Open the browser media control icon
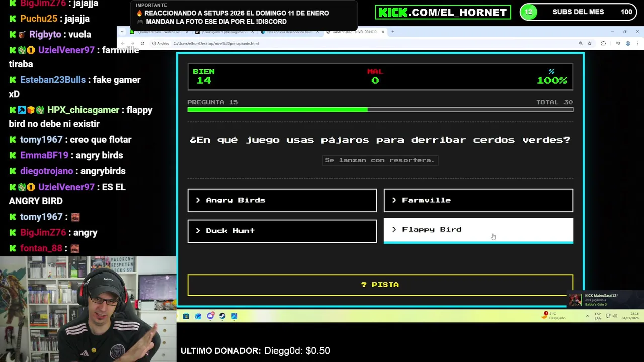Image resolution: width=644 pixels, height=362 pixels. click(x=618, y=43)
